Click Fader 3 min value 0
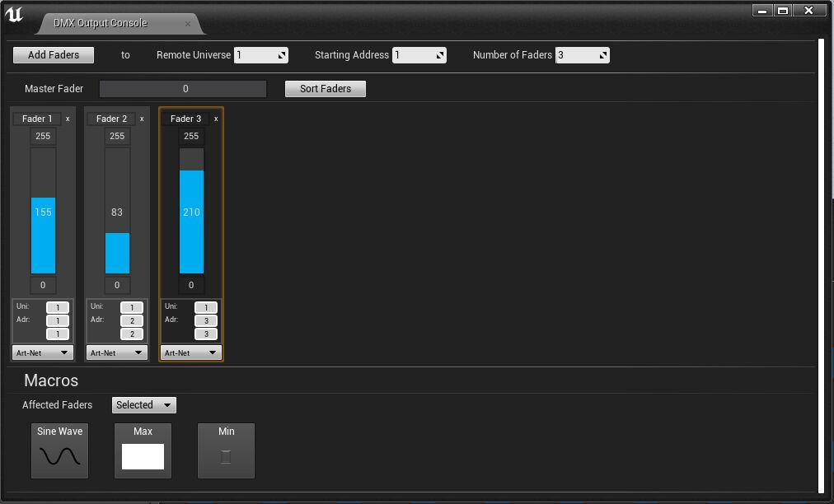 tap(191, 285)
